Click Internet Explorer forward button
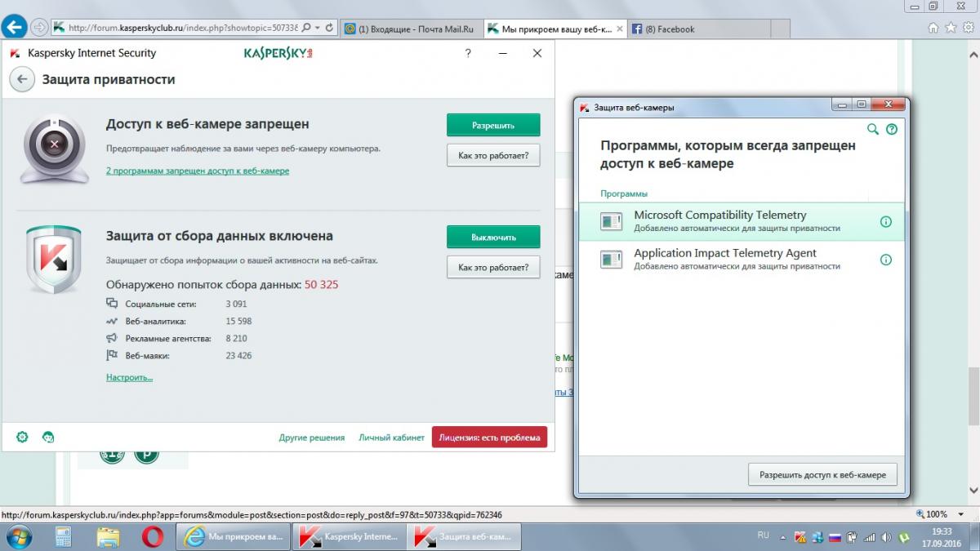Viewport: 980px width, 551px height. point(39,28)
